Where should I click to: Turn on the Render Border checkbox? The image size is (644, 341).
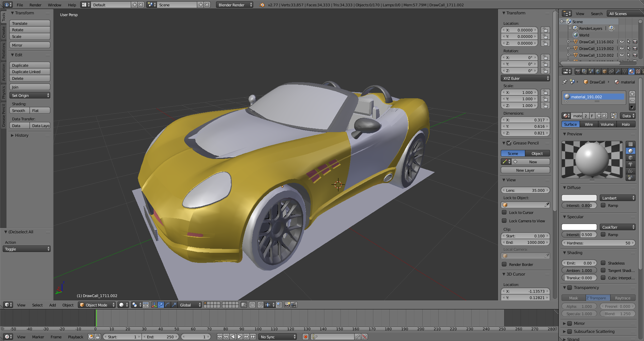coord(504,264)
